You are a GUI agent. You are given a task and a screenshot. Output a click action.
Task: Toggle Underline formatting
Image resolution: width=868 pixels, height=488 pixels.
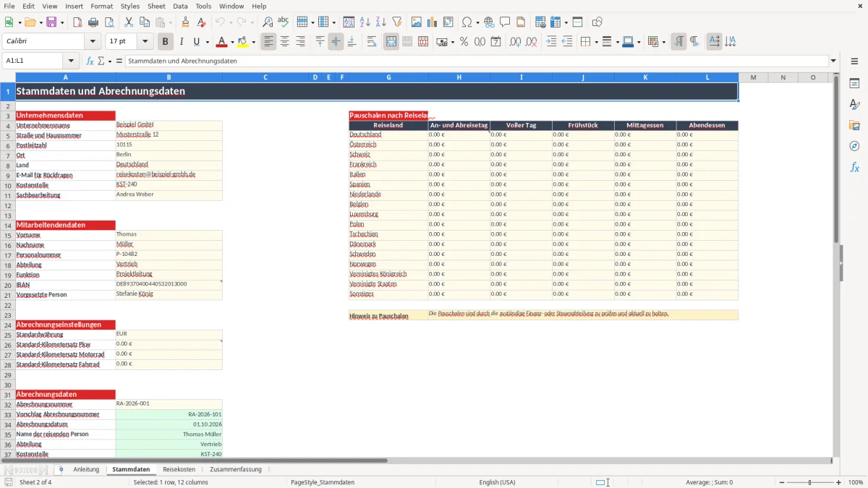(x=196, y=42)
